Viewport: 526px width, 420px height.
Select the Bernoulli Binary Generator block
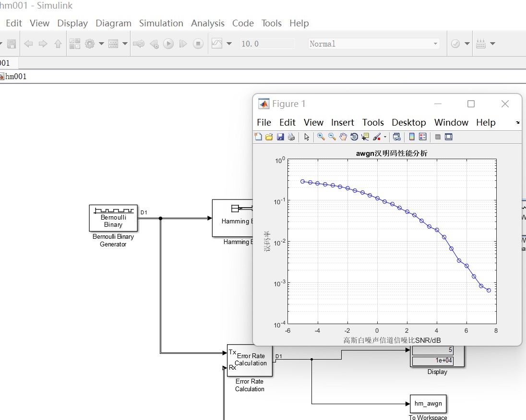(113, 218)
